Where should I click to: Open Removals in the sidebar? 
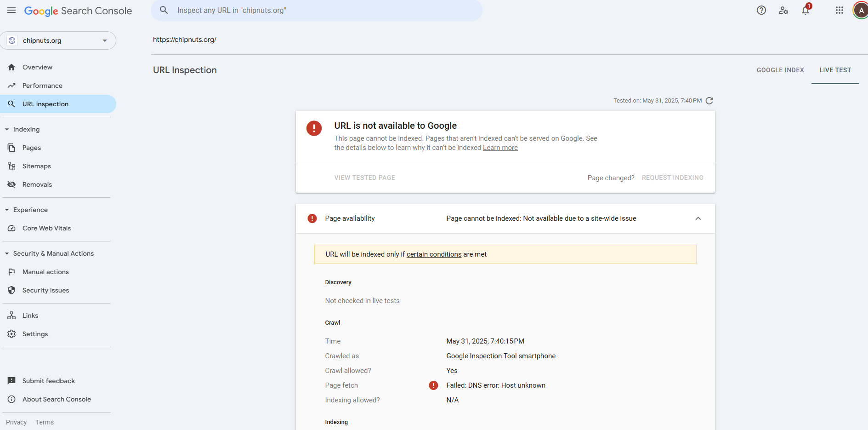click(58, 184)
